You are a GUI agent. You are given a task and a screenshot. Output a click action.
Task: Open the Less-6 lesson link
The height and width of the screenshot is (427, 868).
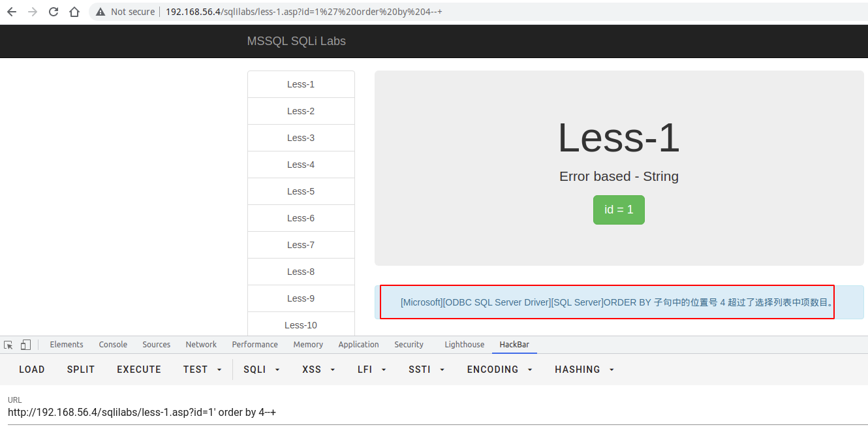click(301, 218)
